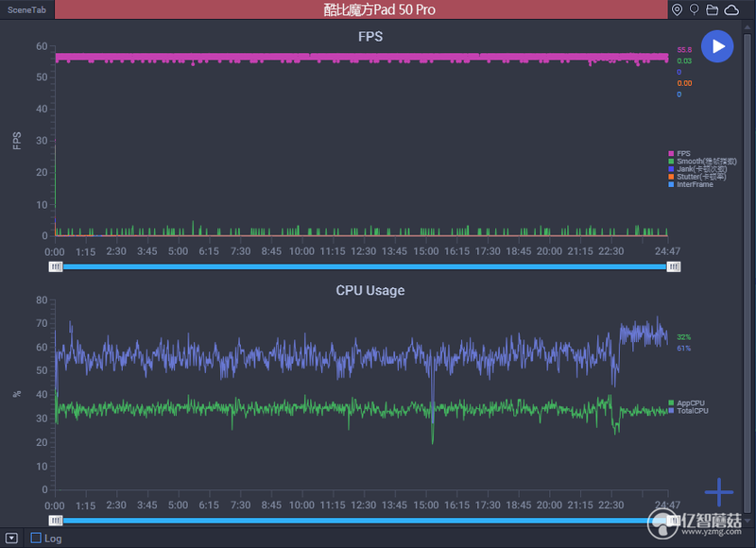Toggle the InterFrame series in the legend
756x548 pixels.
coord(691,184)
